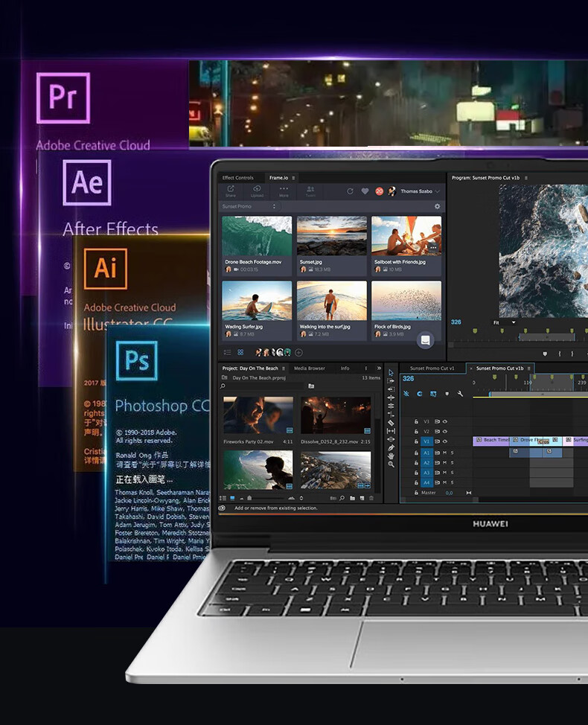
Task: Open the red notifications badge showing 20
Action: coord(380,191)
